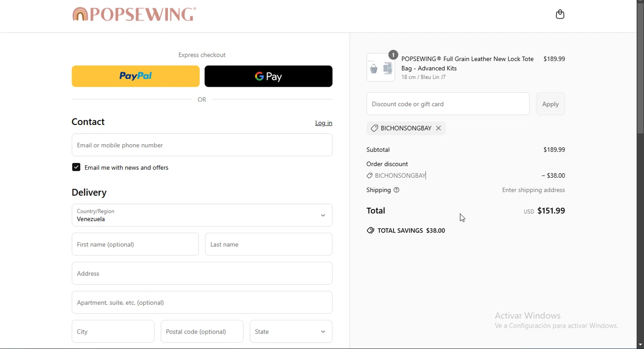Image resolution: width=644 pixels, height=349 pixels.
Task: Click the shipping help question icon
Action: pyautogui.click(x=397, y=190)
